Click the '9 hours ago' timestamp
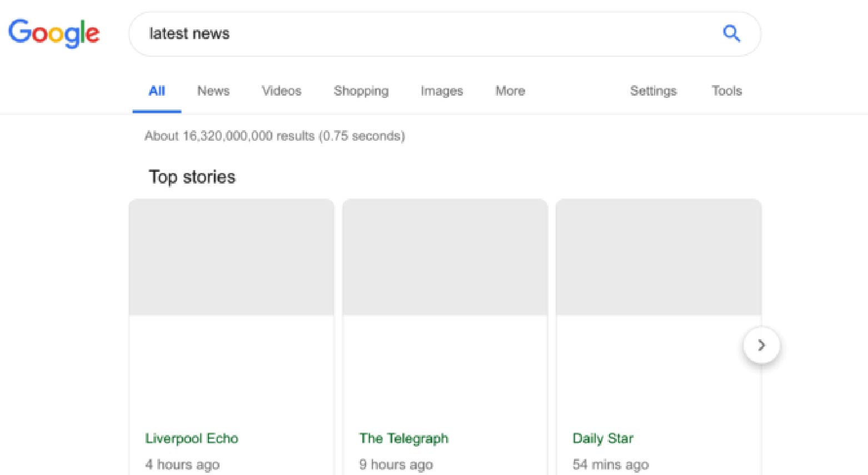Screen dimensions: 868x475 click(x=396, y=464)
